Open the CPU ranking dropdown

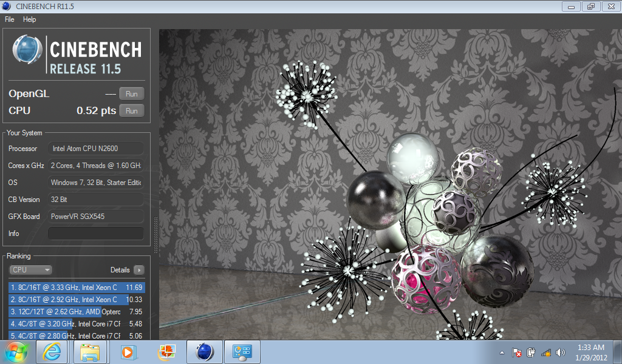[x=30, y=270]
